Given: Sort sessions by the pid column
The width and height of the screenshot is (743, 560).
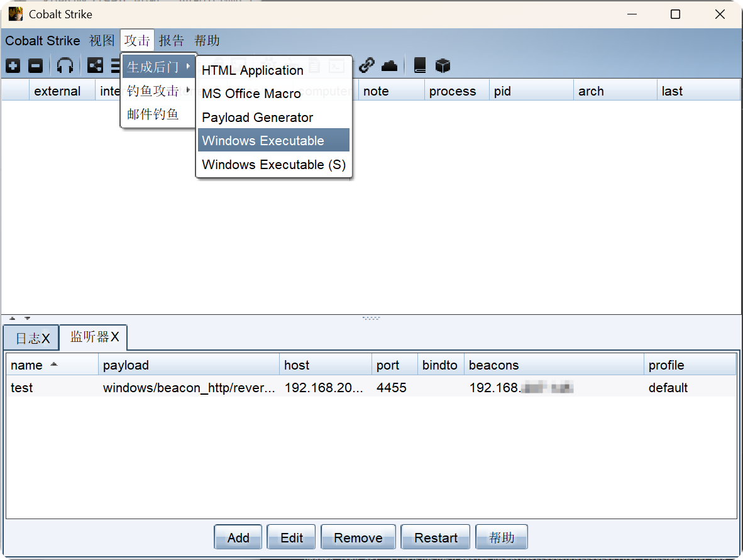Looking at the screenshot, I should 531,91.
